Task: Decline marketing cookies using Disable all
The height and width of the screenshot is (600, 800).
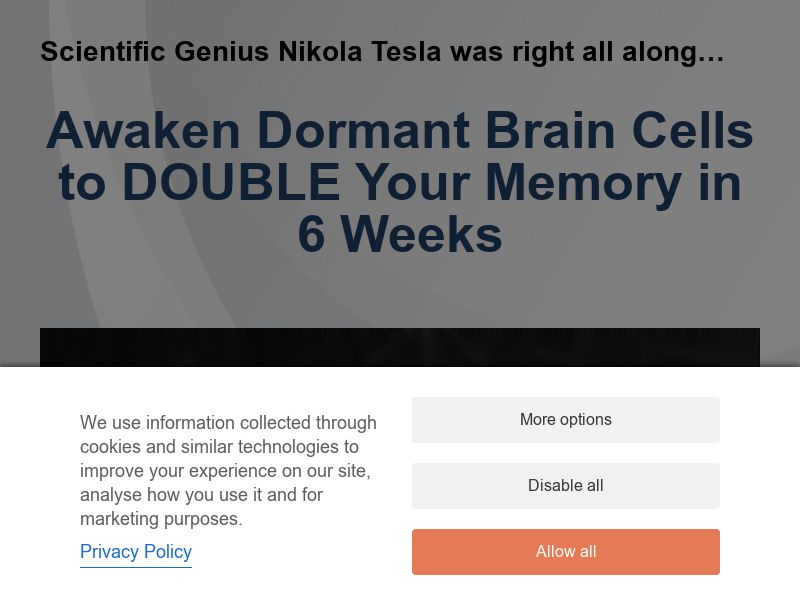Action: pyautogui.click(x=565, y=485)
